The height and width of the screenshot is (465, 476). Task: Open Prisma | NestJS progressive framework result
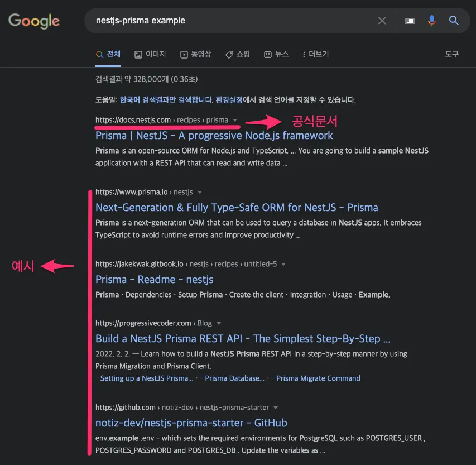(214, 136)
